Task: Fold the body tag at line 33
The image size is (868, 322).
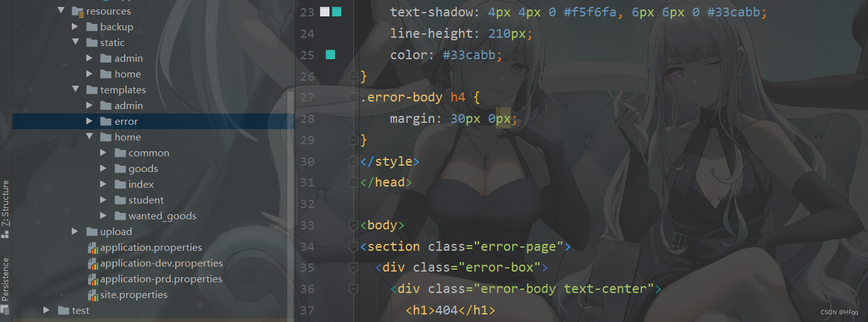Action: 353,225
